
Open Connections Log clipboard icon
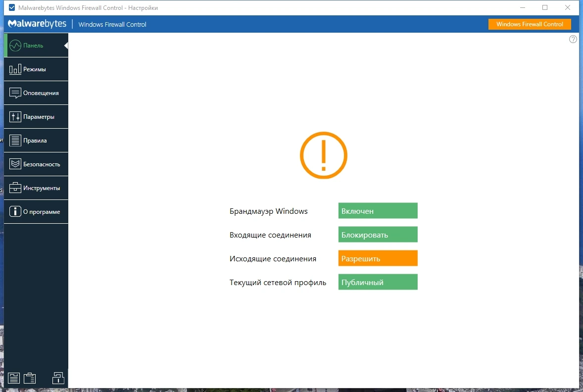[x=30, y=378]
